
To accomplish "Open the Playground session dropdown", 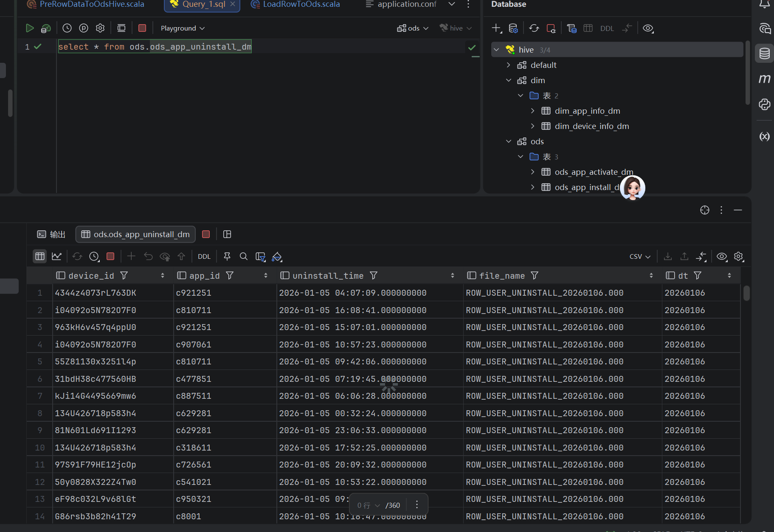I will (183, 28).
